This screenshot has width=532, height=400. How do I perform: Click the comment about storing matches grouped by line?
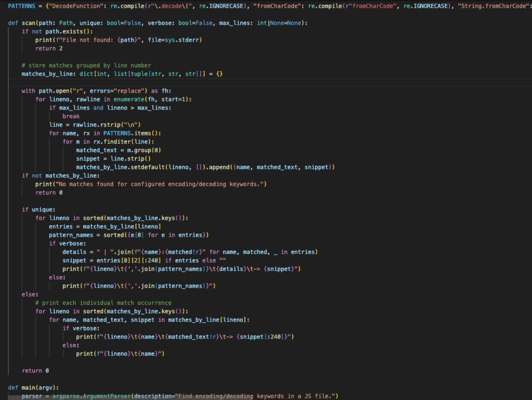coord(86,65)
